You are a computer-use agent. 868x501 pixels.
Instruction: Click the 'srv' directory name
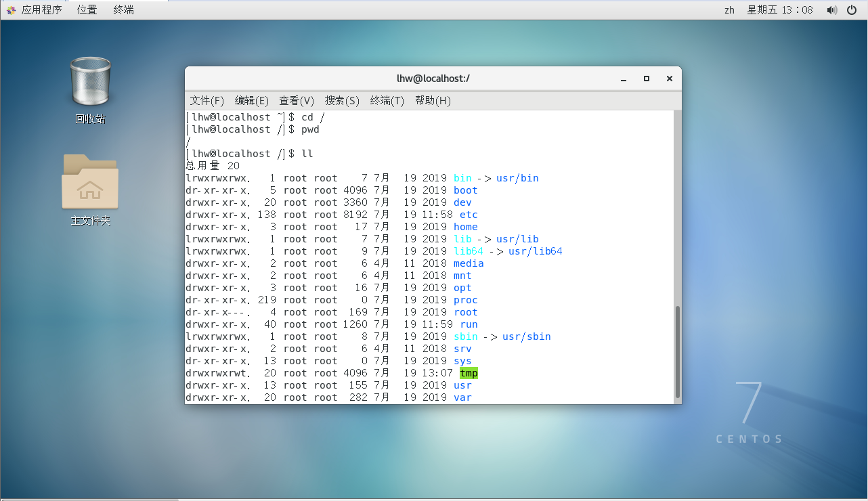[x=462, y=349]
